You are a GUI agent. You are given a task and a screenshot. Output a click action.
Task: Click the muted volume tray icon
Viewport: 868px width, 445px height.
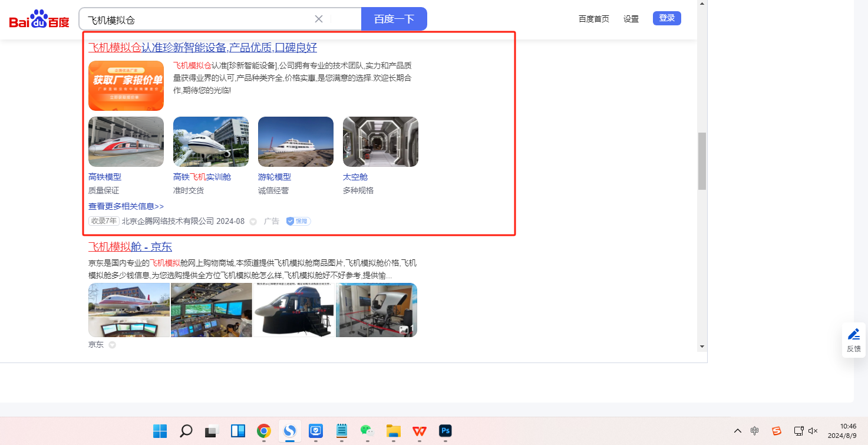[x=813, y=431]
